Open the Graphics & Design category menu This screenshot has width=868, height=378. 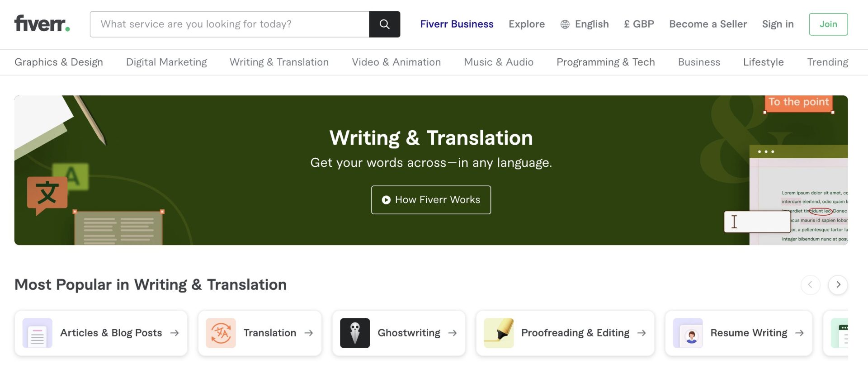tap(59, 62)
